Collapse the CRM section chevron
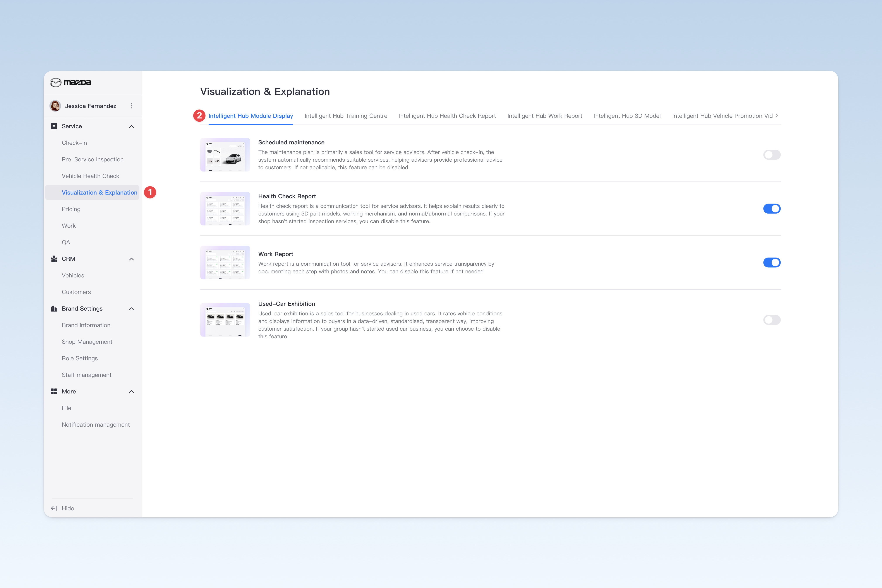 tap(131, 259)
